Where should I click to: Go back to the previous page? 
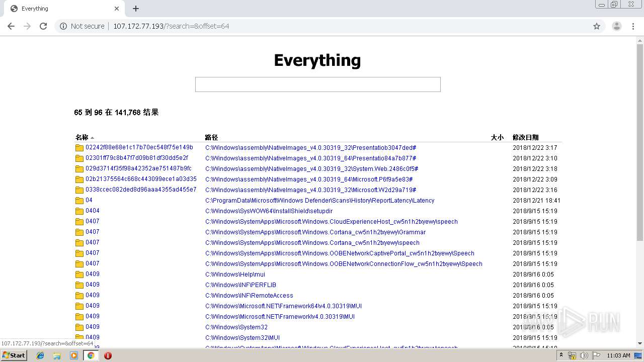(x=11, y=26)
